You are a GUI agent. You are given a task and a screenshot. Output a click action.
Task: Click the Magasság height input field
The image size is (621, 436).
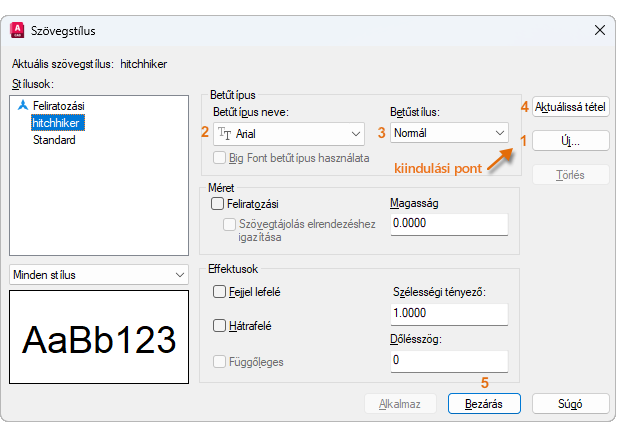pyautogui.click(x=448, y=223)
